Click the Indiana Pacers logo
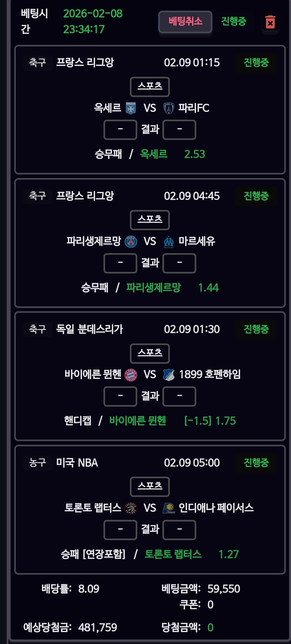The height and width of the screenshot is (644, 291). [169, 508]
